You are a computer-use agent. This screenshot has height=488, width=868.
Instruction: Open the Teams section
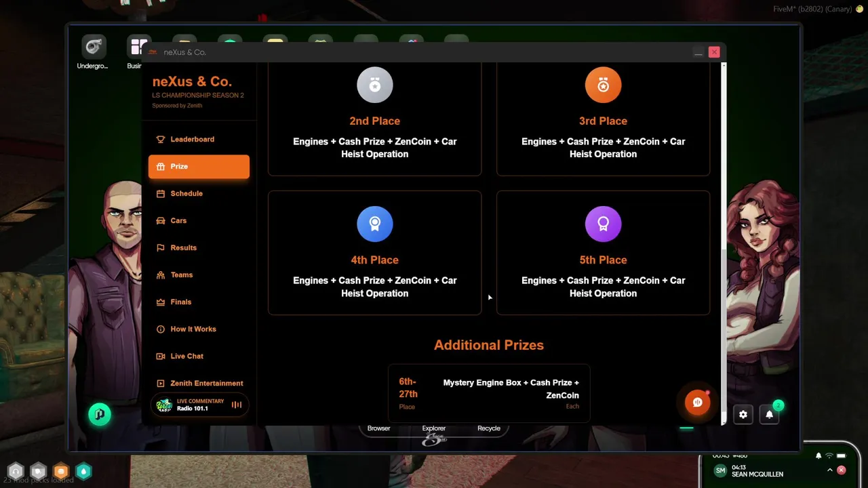[199, 274]
